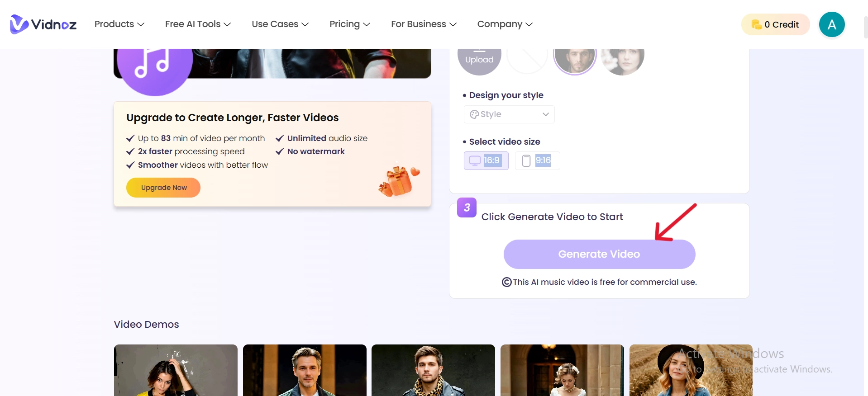
Task: Select the 16:9 video size
Action: tap(486, 160)
